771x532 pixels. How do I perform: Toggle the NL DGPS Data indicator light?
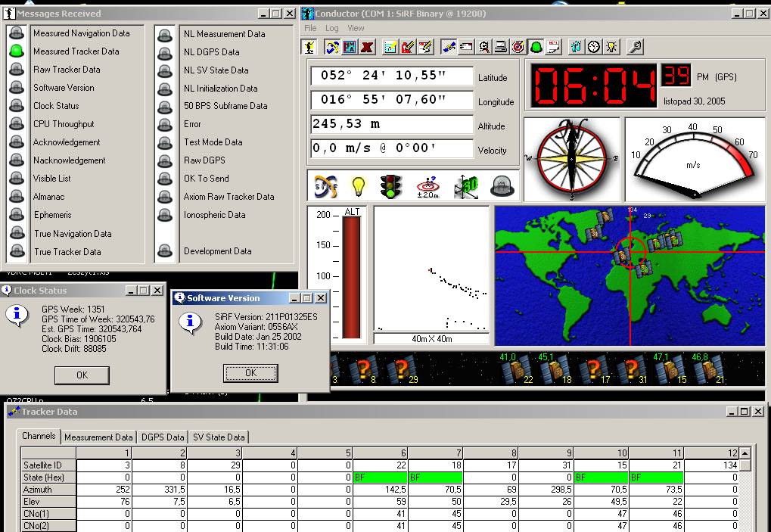pos(166,52)
